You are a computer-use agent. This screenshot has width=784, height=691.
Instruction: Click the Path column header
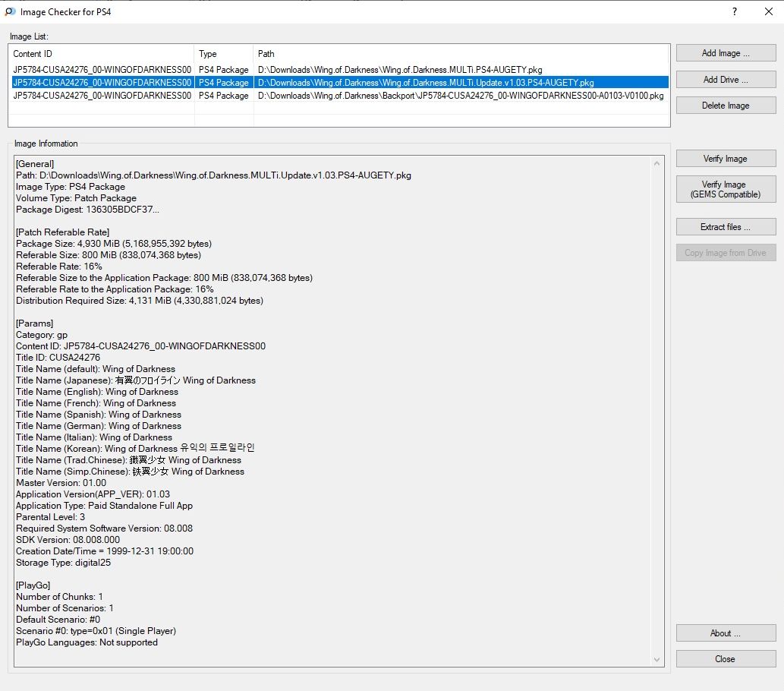point(461,54)
